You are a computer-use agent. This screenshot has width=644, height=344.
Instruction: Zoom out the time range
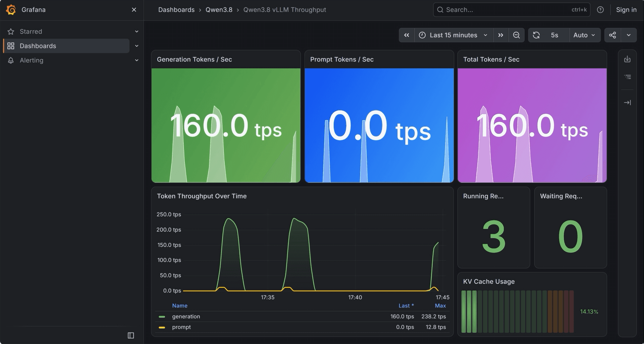pyautogui.click(x=517, y=35)
